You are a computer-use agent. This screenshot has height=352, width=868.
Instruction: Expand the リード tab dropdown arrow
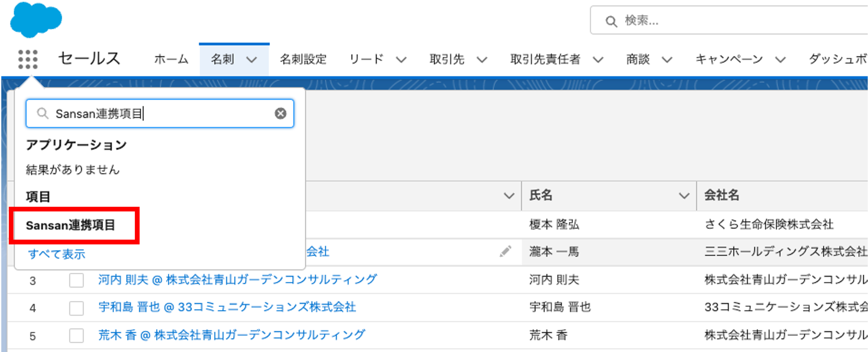point(401,60)
